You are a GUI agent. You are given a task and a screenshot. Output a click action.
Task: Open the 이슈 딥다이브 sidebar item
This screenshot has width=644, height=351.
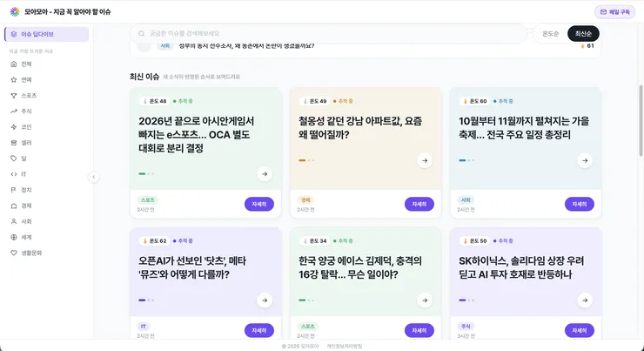point(46,34)
